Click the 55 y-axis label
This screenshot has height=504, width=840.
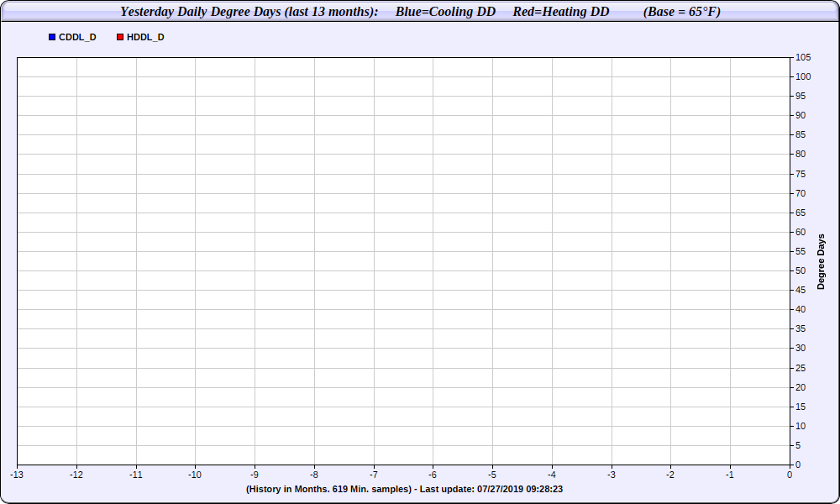point(801,251)
